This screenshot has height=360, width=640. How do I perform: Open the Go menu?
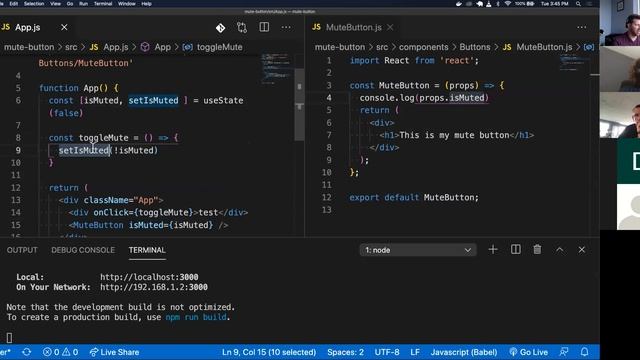(70, 4)
